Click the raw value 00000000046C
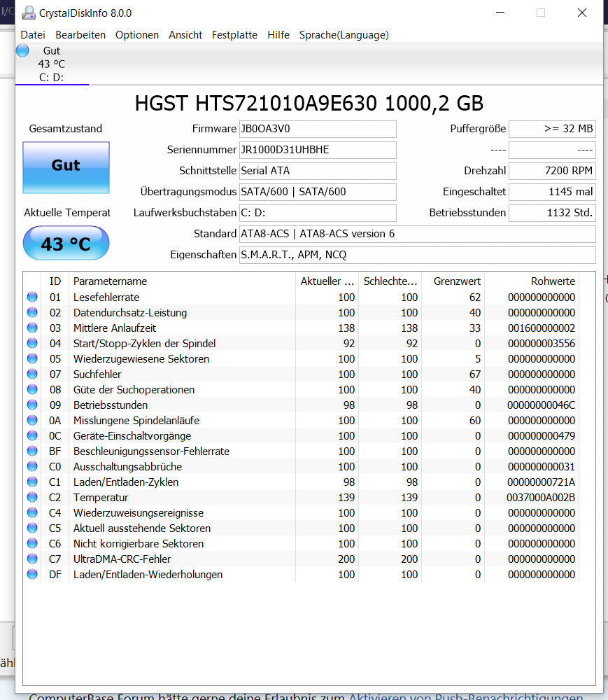 pyautogui.click(x=541, y=405)
